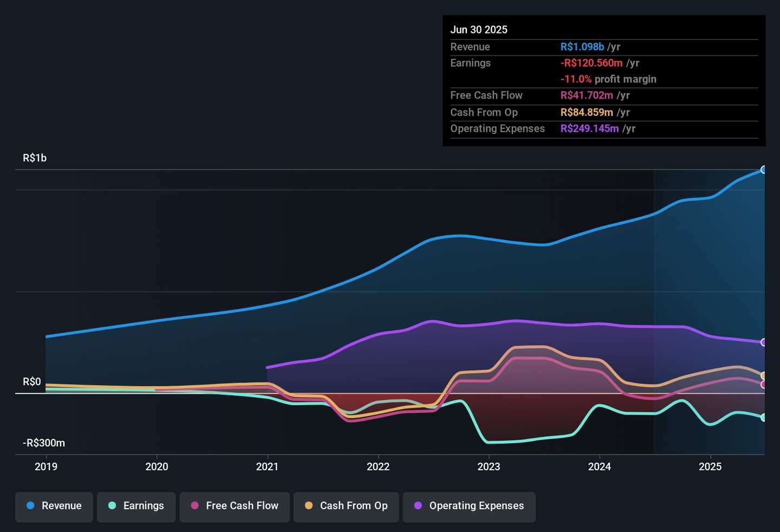Click the Revenue endpoint marker on chart
This screenshot has width=780, height=532.
point(763,170)
